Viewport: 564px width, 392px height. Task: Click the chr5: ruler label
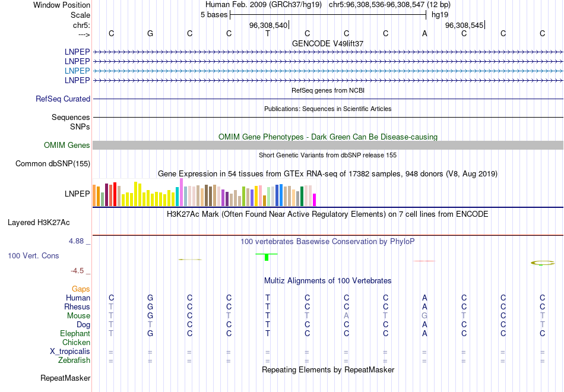pyautogui.click(x=81, y=25)
